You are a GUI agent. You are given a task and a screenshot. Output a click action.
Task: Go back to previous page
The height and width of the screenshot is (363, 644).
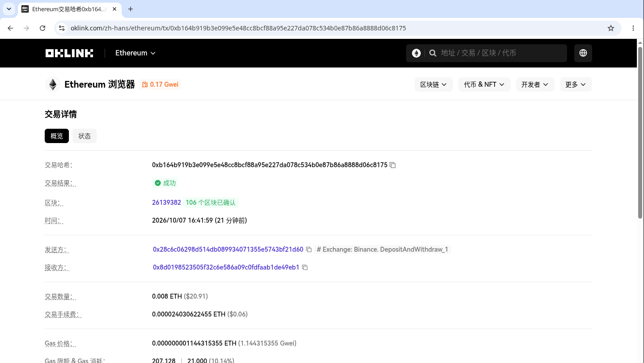10,28
